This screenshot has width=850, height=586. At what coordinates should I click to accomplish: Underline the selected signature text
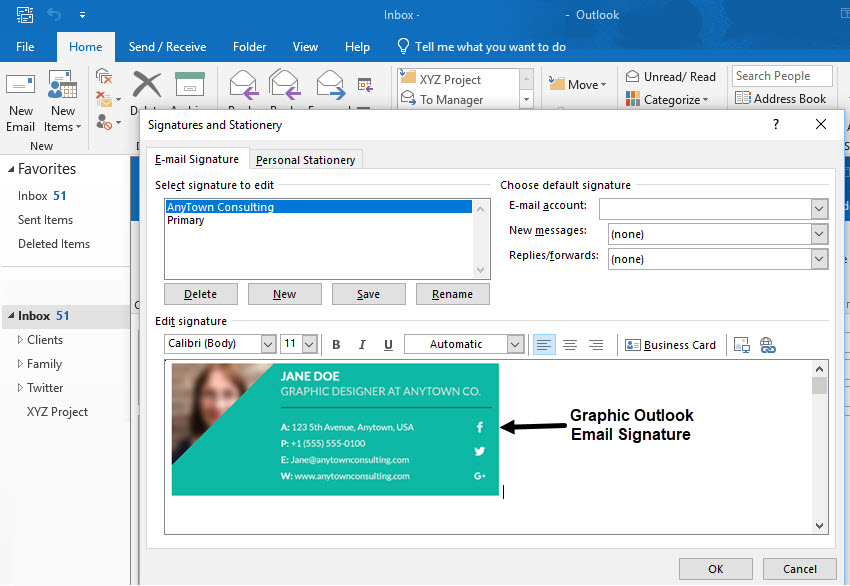pyautogui.click(x=388, y=344)
